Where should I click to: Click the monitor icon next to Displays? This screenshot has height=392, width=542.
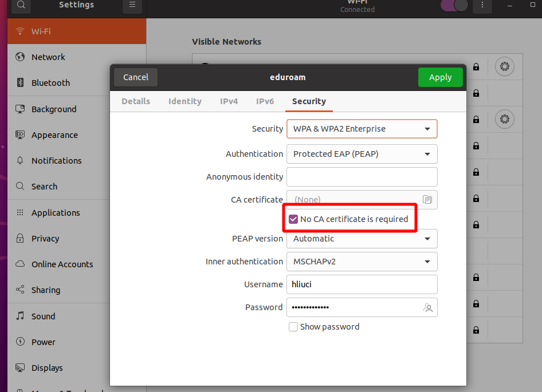(x=20, y=367)
